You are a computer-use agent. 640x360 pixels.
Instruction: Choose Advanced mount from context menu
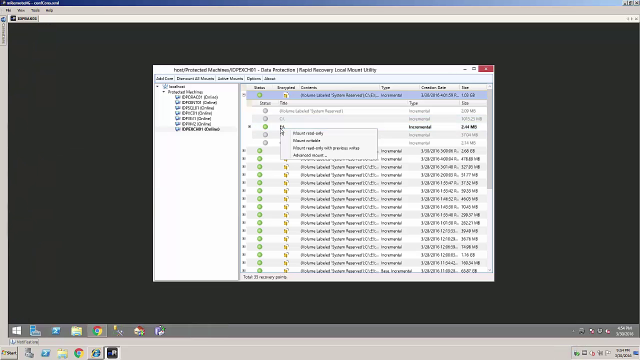[x=310, y=156]
